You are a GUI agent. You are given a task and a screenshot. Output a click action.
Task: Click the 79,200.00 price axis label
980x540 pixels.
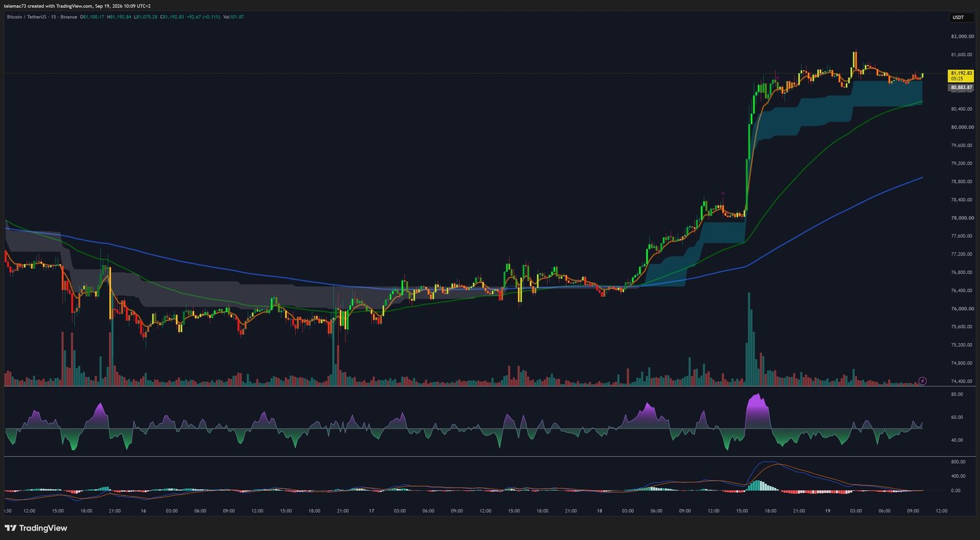(962, 164)
